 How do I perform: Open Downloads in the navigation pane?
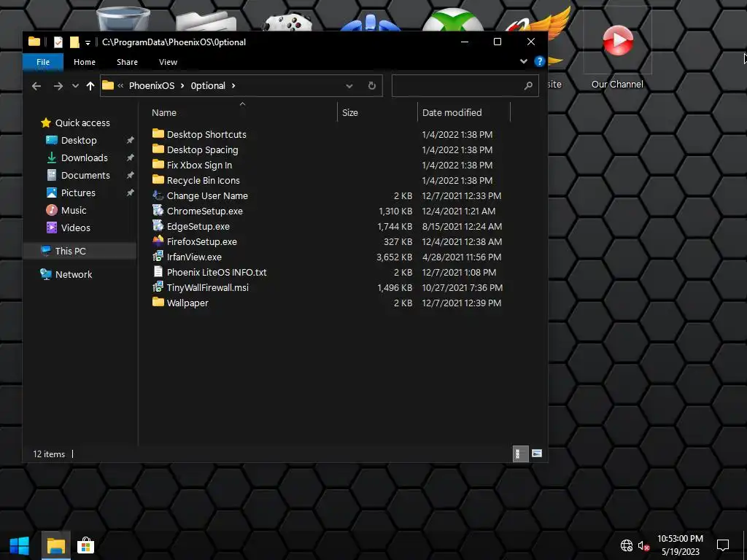pyautogui.click(x=85, y=157)
